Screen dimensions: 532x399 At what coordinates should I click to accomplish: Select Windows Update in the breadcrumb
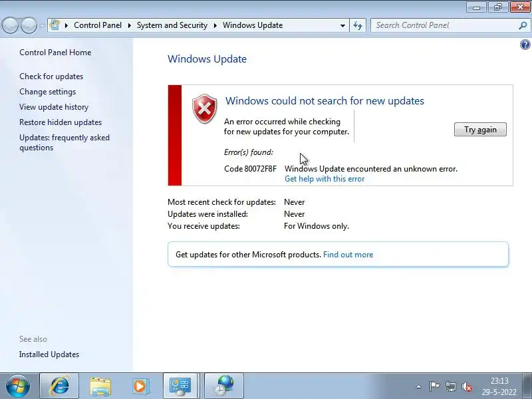(x=253, y=25)
